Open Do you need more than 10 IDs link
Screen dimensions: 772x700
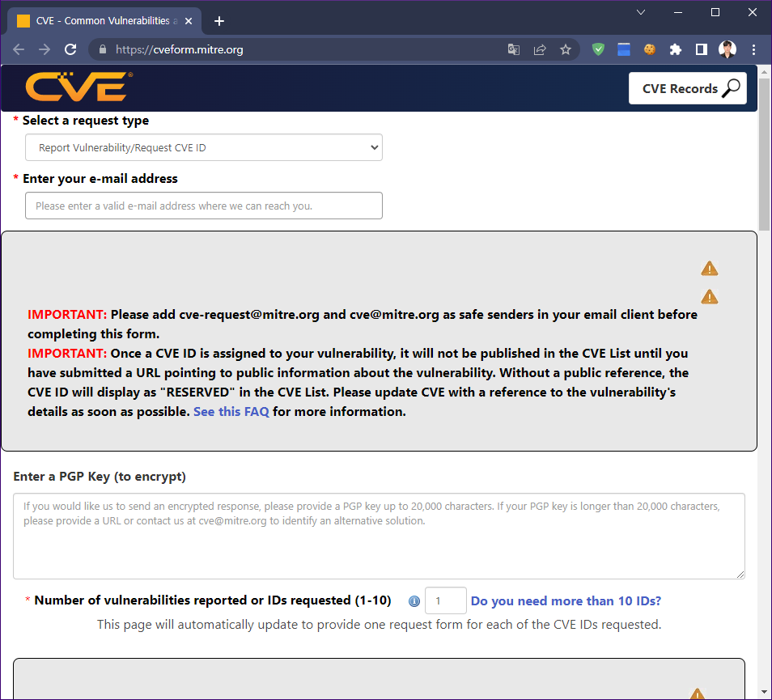click(566, 600)
